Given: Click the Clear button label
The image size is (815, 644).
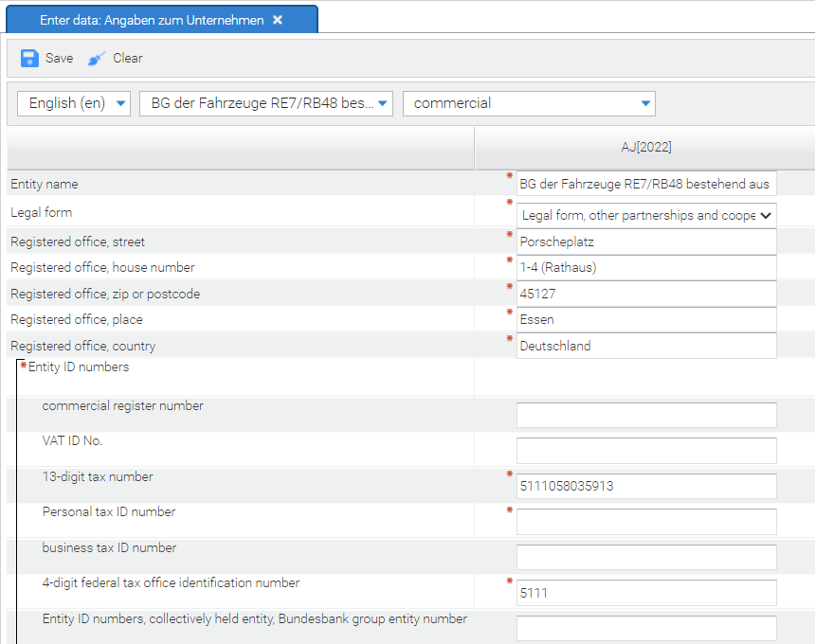Looking at the screenshot, I should (x=128, y=58).
